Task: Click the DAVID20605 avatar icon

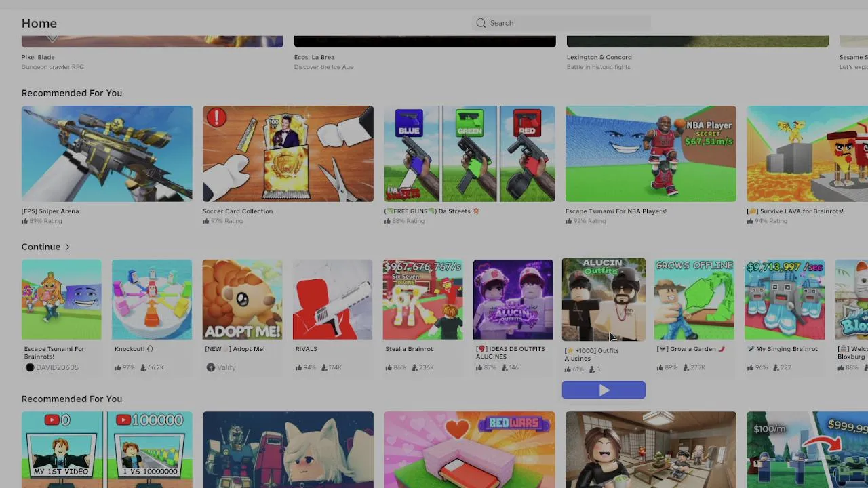Action: pyautogui.click(x=30, y=367)
